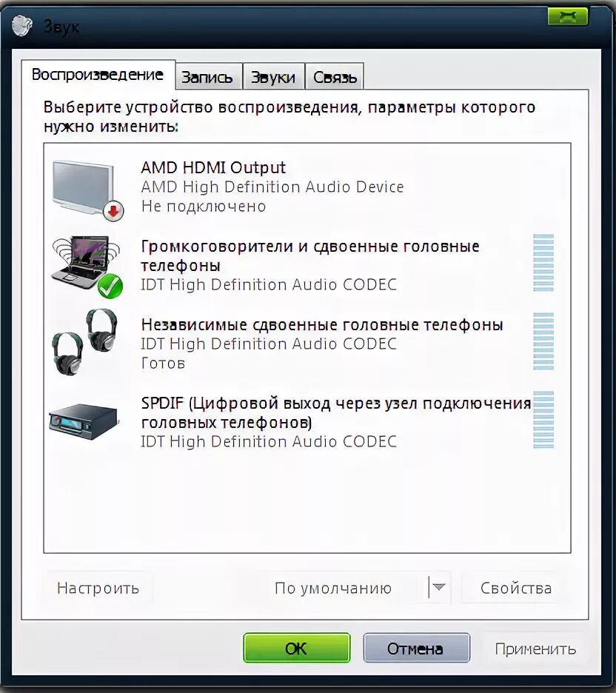Click the speakers volume level meter
The image size is (616, 693).
coord(543,263)
